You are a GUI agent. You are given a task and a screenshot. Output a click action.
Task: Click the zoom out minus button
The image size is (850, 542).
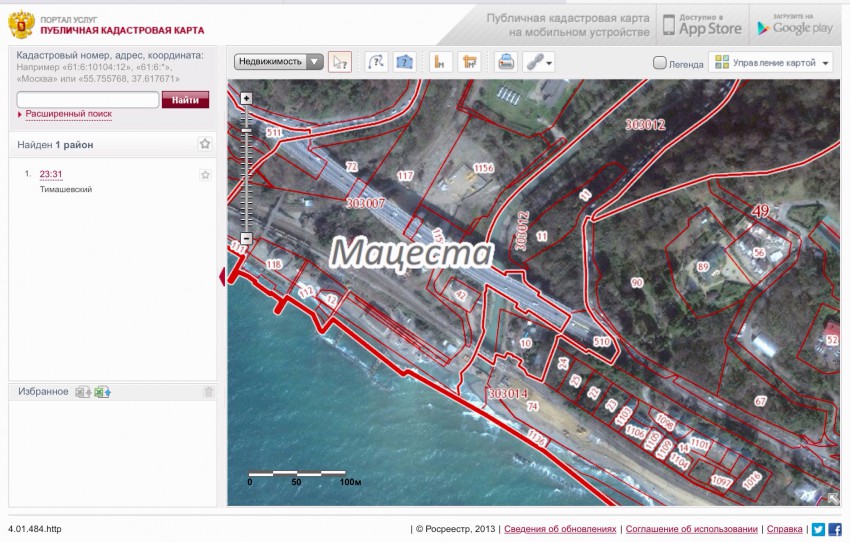point(246,238)
